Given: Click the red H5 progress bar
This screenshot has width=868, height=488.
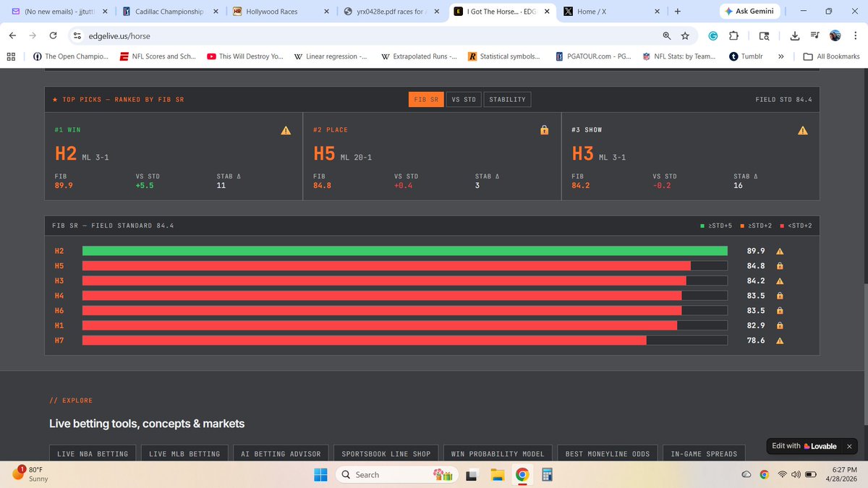Looking at the screenshot, I should pos(386,266).
